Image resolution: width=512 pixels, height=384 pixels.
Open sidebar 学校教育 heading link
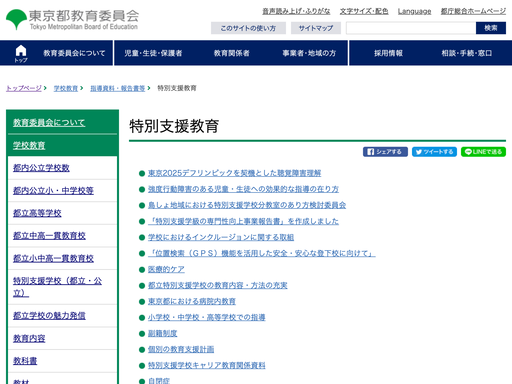click(x=29, y=145)
